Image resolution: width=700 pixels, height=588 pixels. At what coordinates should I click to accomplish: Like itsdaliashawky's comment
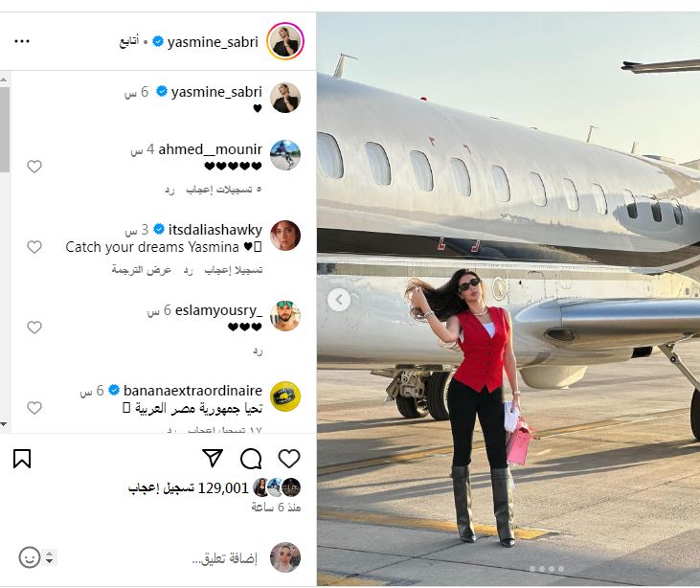pyautogui.click(x=34, y=247)
